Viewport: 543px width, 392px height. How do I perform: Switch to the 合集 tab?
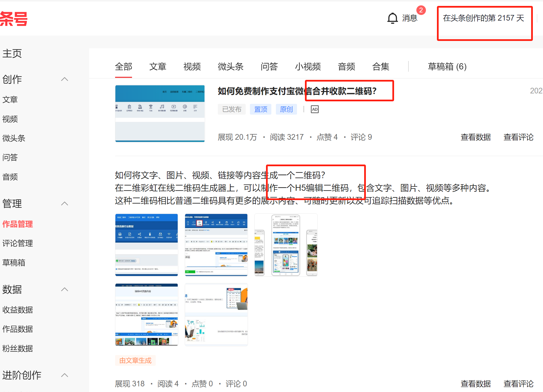point(381,67)
